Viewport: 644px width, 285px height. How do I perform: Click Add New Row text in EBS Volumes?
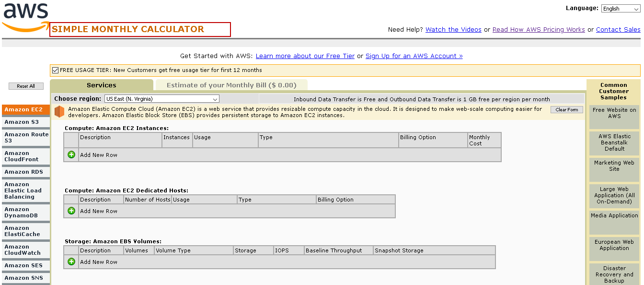(99, 262)
